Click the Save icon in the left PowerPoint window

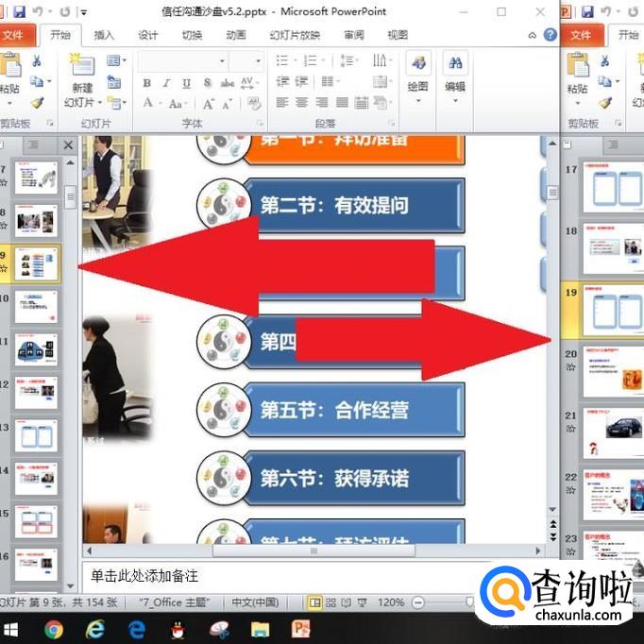(x=19, y=12)
